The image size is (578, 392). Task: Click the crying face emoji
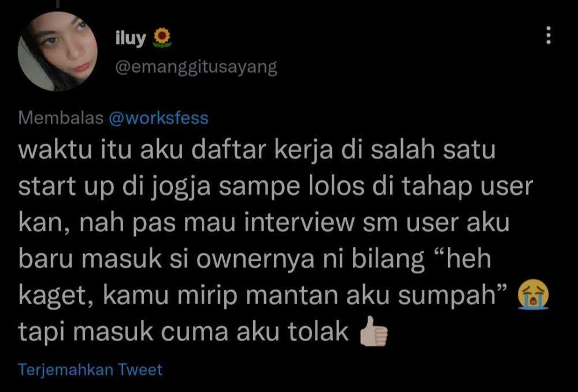tap(533, 295)
